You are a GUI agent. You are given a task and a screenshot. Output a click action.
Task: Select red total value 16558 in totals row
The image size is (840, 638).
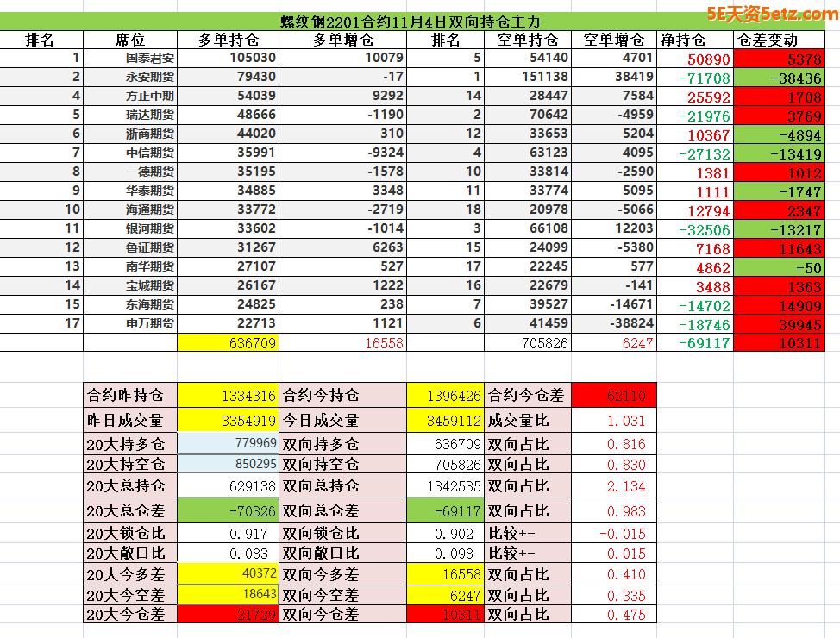[343, 343]
